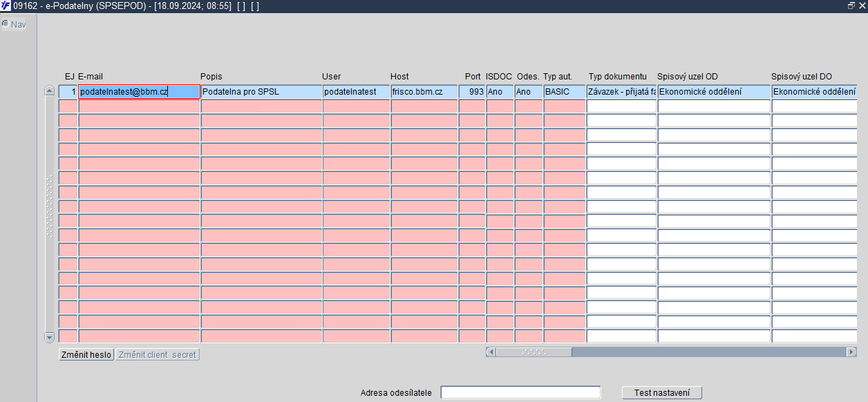The width and height of the screenshot is (868, 402).
Task: Select the podatelnatest@bbm.cz e-mail cell
Action: (x=139, y=91)
